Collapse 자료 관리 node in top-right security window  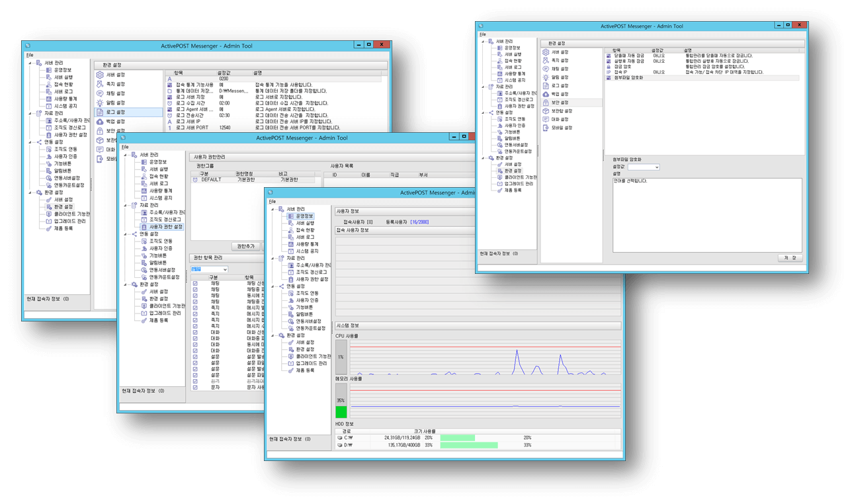click(x=482, y=86)
